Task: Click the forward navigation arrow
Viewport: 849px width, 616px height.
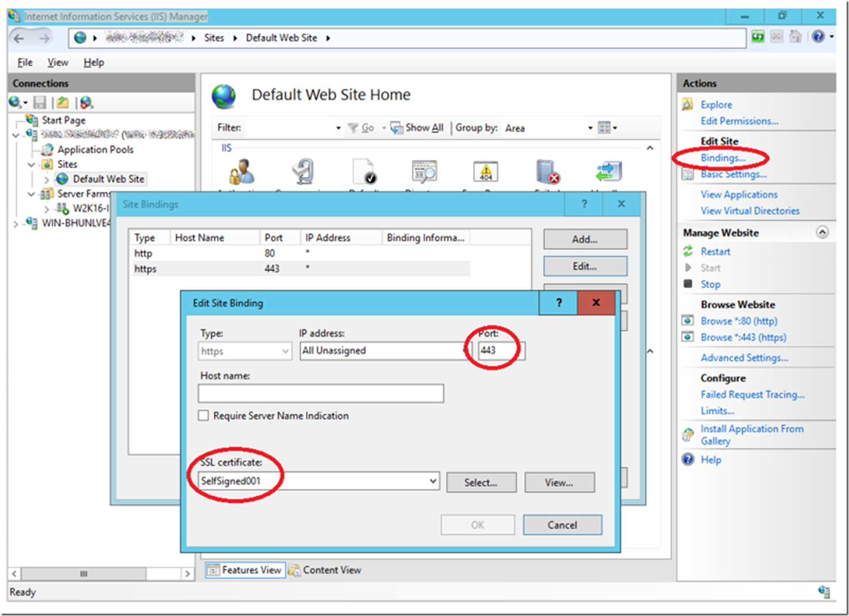Action: pos(44,39)
